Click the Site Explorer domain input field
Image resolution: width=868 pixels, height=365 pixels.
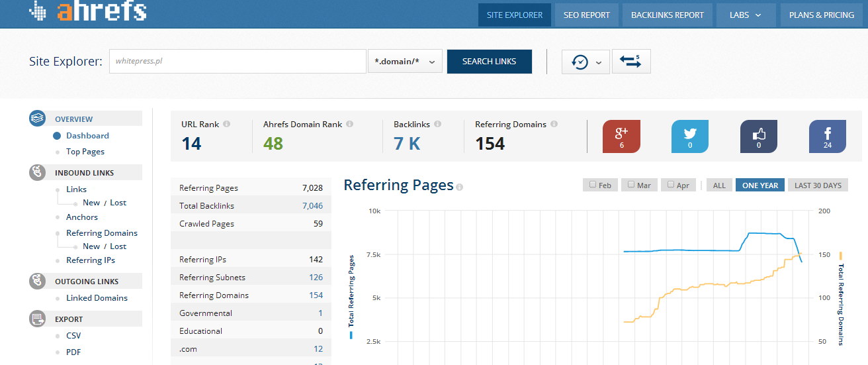coord(238,62)
